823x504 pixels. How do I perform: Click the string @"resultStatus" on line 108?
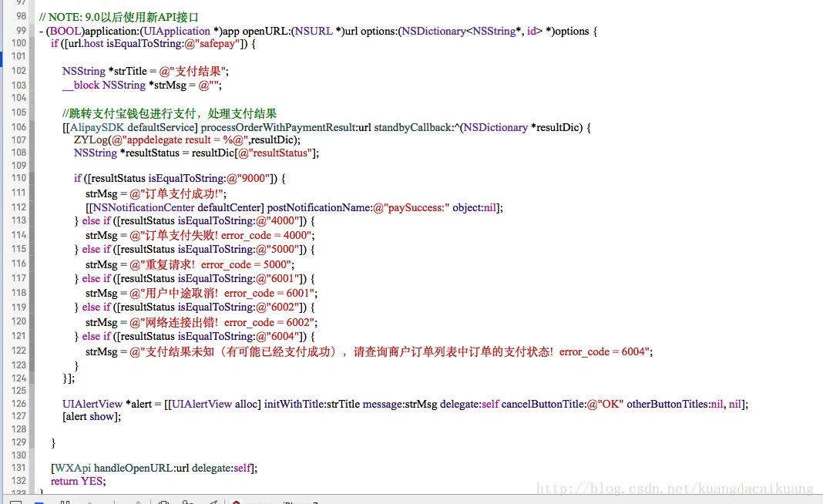click(x=275, y=153)
